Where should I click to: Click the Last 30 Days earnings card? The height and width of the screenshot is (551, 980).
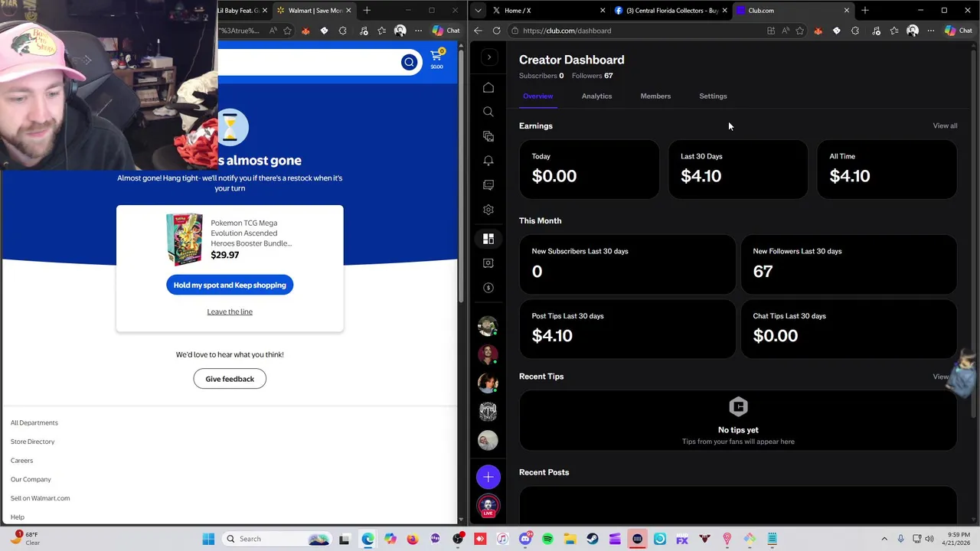738,169
